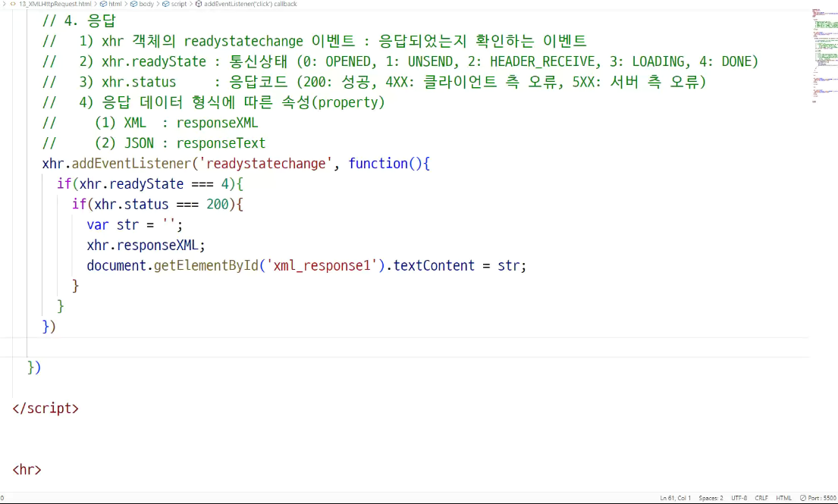Stop Live Server on Port : 5500
The height and width of the screenshot is (504, 838).
[818, 498]
